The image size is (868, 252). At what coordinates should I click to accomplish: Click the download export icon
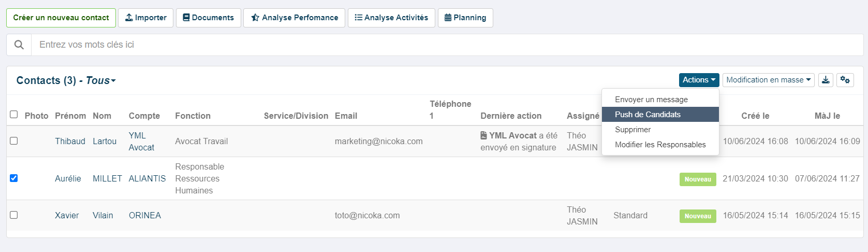coord(826,80)
